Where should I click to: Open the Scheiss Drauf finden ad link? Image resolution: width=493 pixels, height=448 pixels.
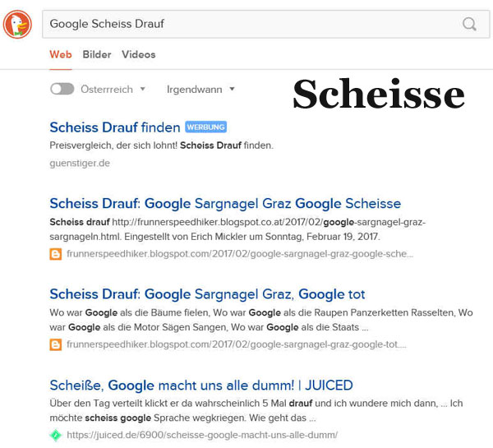click(115, 127)
